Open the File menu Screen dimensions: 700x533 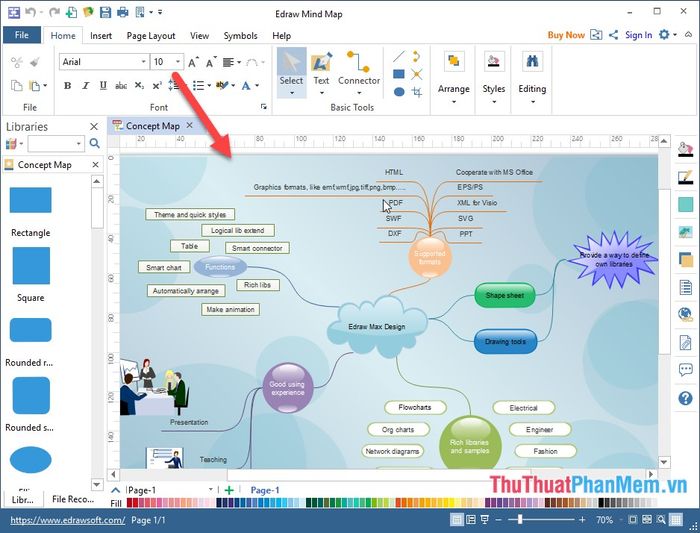[21, 35]
